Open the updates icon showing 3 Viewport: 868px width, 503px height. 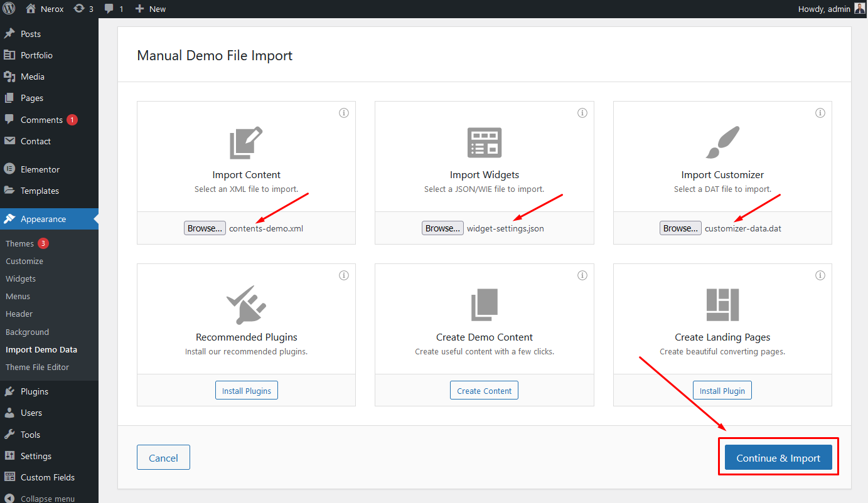point(83,9)
